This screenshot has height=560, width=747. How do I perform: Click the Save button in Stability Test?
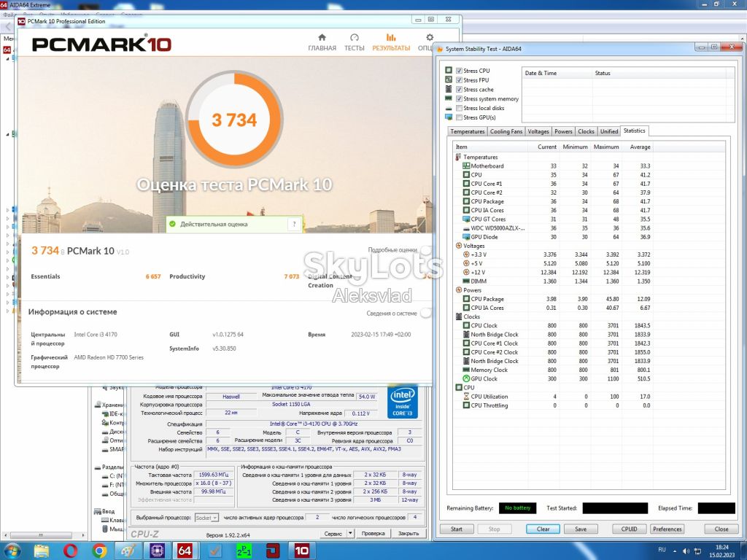click(581, 529)
